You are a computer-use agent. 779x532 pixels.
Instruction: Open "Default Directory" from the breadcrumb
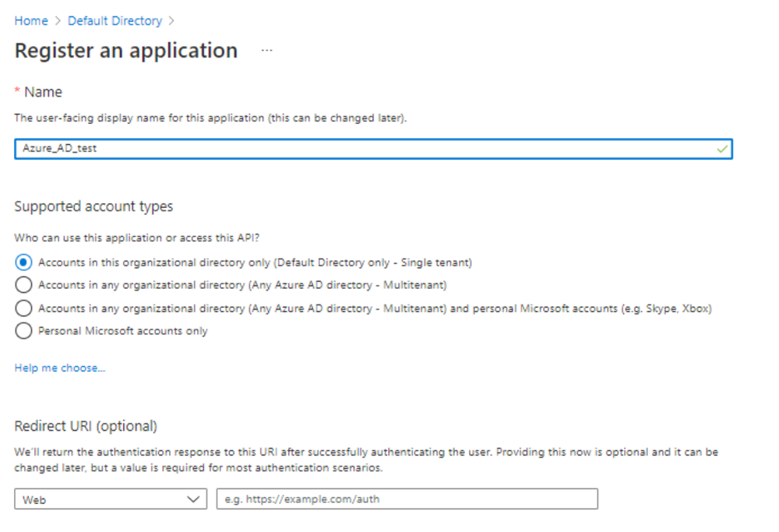[115, 20]
